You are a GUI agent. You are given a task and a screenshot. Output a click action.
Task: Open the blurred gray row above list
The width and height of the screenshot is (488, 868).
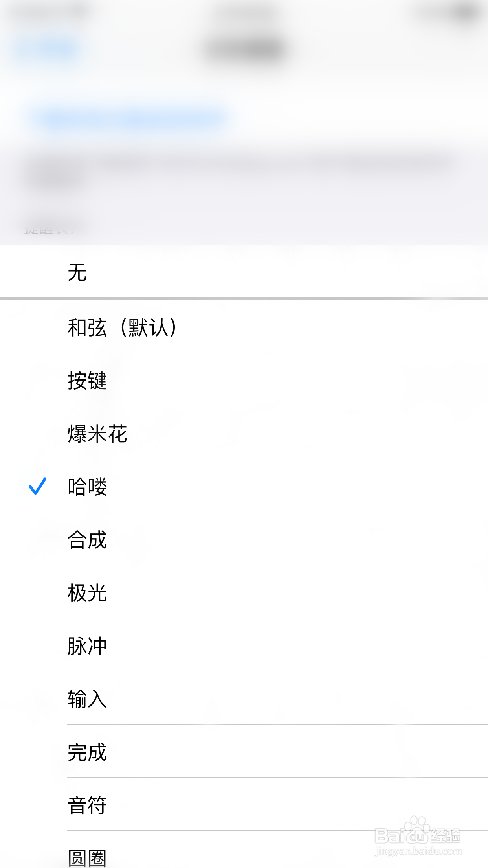(244, 169)
